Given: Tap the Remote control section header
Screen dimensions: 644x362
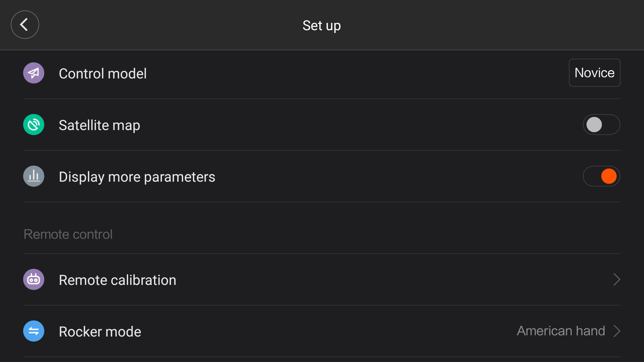Looking at the screenshot, I should (68, 234).
